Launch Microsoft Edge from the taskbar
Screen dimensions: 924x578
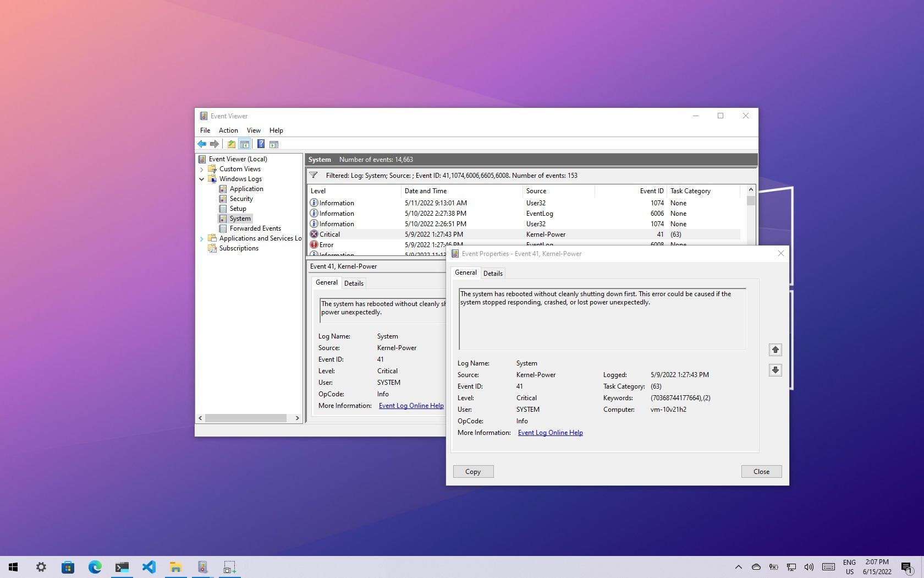tap(95, 567)
